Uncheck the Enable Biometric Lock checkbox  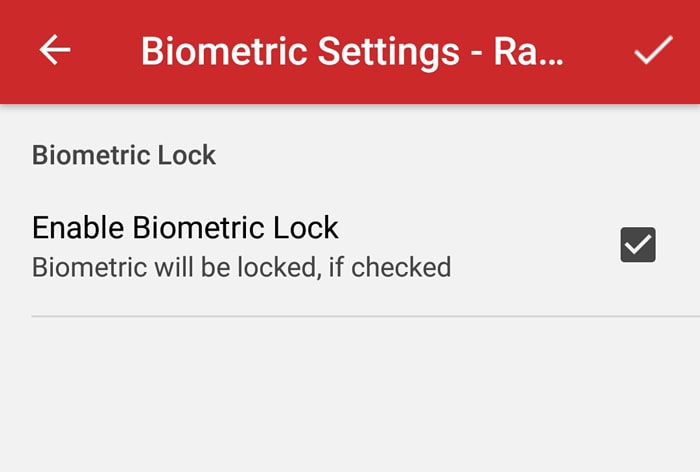coord(638,245)
